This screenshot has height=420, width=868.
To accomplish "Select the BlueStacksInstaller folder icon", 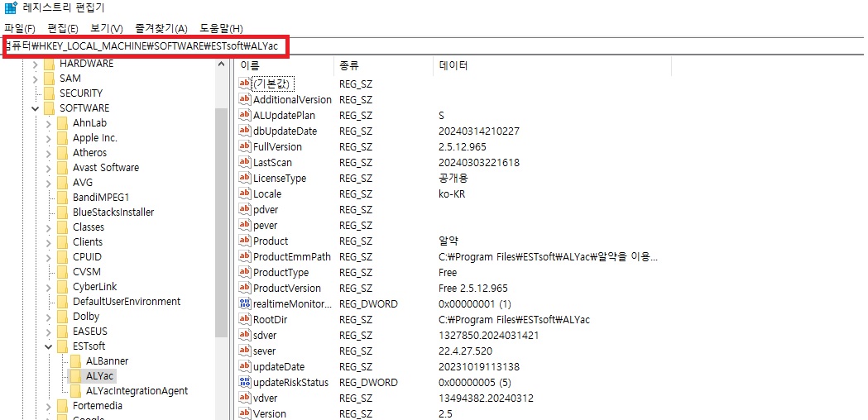I will pos(62,212).
